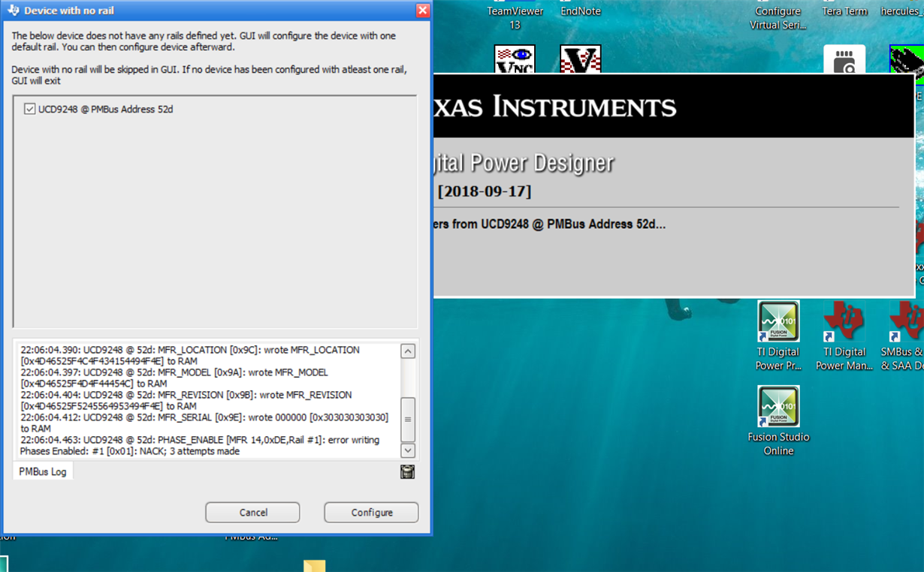The image size is (924, 572).
Task: Click the PMBus log scrollbar up arrow
Action: point(407,351)
